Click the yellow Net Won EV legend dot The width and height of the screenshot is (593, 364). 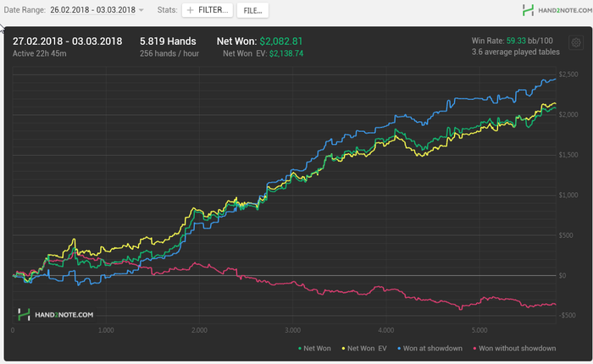click(343, 349)
